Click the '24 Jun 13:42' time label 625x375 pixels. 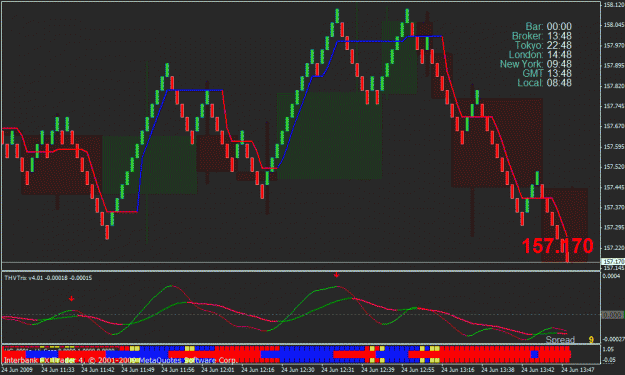[x=538, y=370]
